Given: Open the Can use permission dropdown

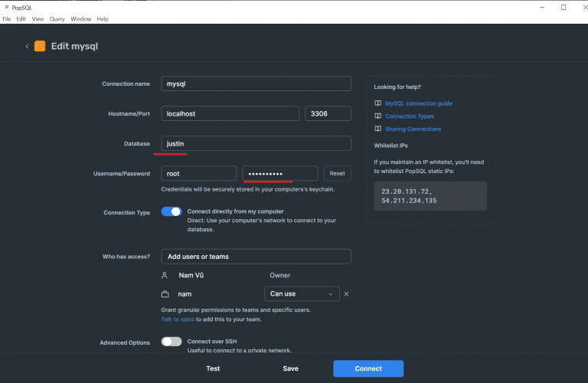Looking at the screenshot, I should click(302, 293).
